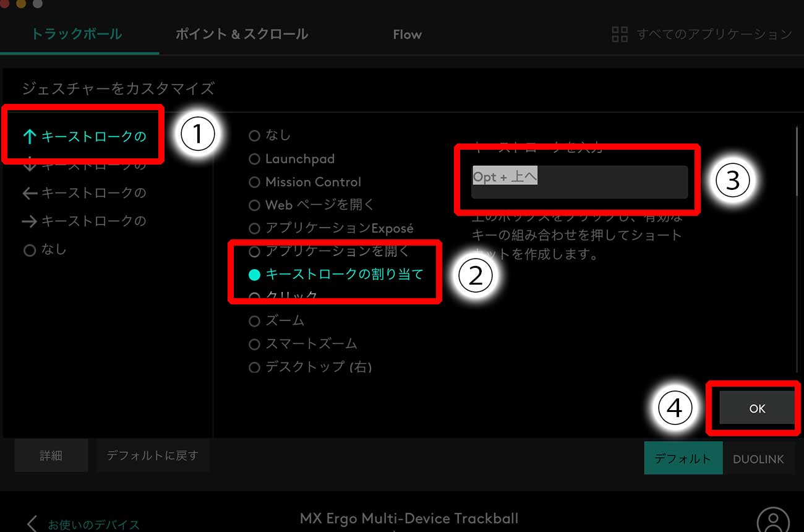804x532 pixels.
Task: Click デフォルトに戻す to restore defaults
Action: coord(152,456)
